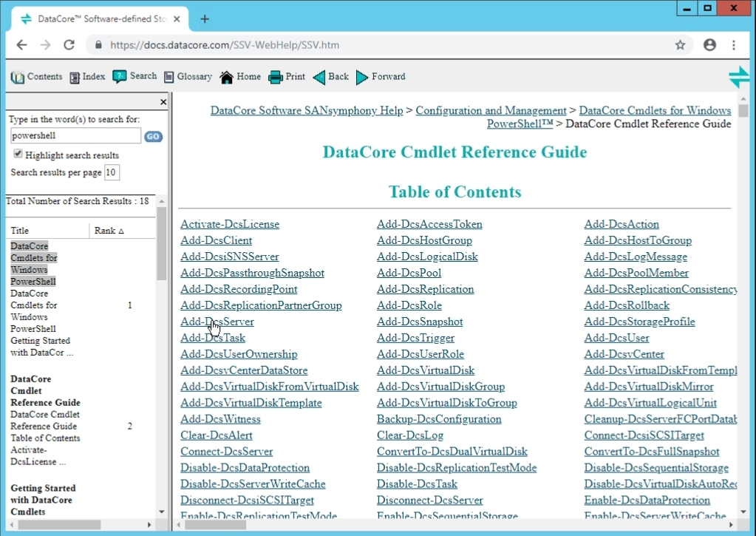Bookmark this page with the star icon
Image resolution: width=756 pixels, height=536 pixels.
coord(681,45)
